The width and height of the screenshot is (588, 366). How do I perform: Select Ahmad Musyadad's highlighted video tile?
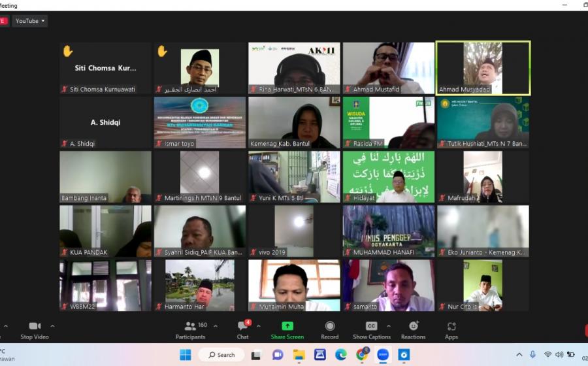(x=483, y=68)
